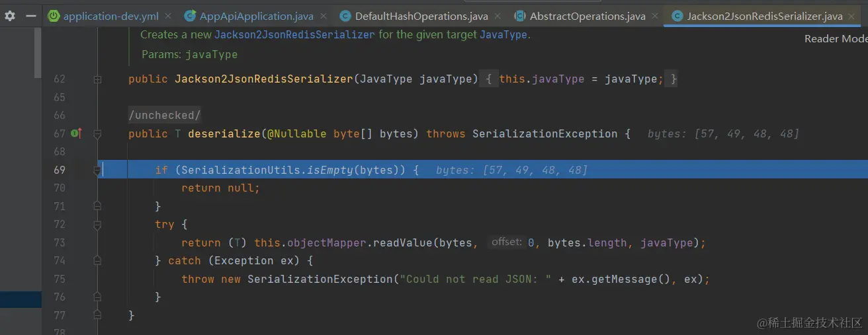The height and width of the screenshot is (335, 868).
Task: Click the left panel vertical scrollbar
Action: click(38, 53)
